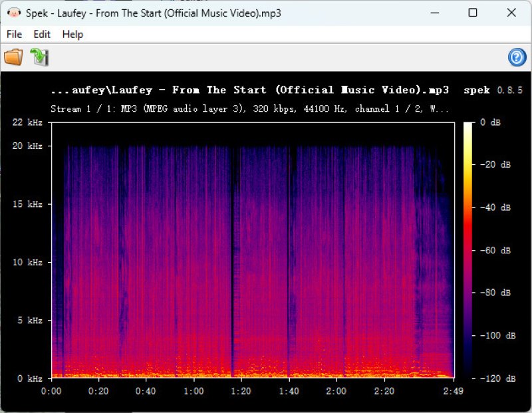Click the -80 dB scale label
Screen dimensions: 532x413
pos(495,293)
